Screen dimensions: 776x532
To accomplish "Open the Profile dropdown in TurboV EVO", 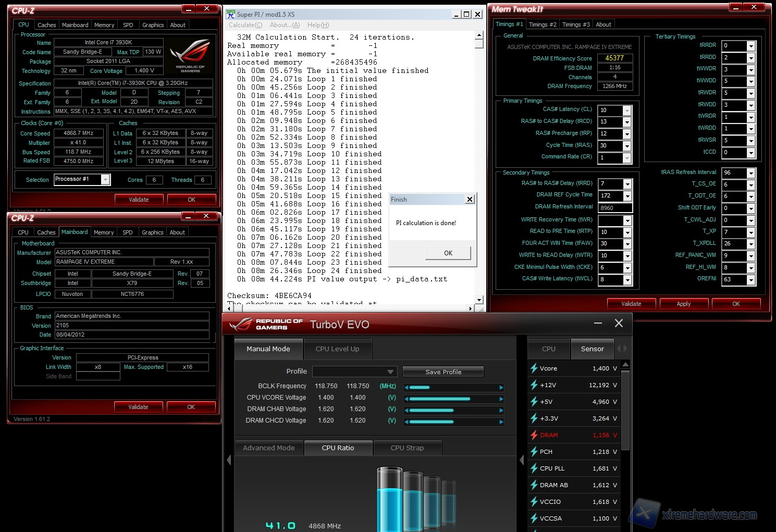I will click(390, 372).
